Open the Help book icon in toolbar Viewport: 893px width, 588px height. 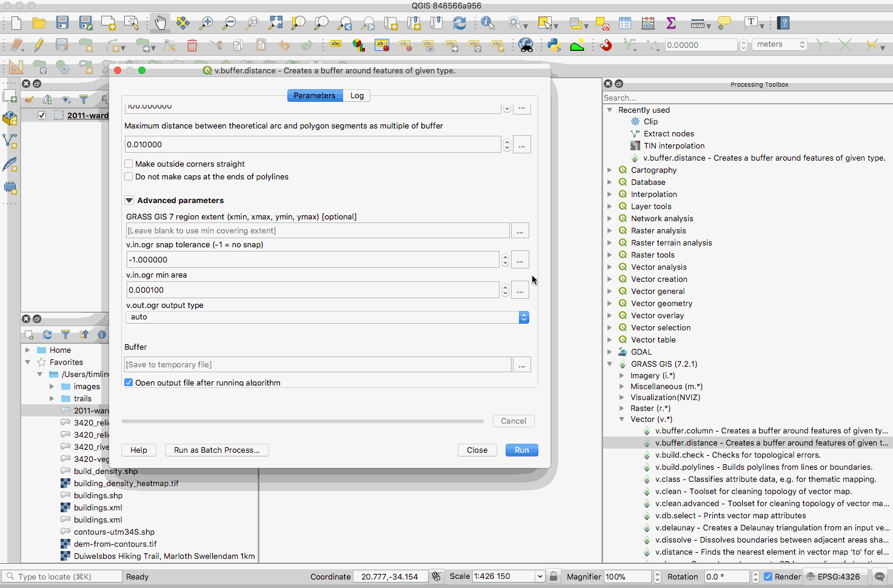pyautogui.click(x=784, y=23)
